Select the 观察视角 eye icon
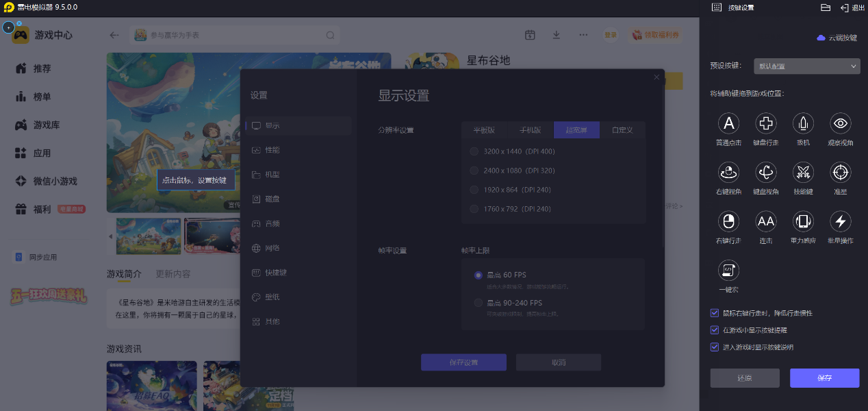Viewport: 868px width, 411px height. (x=841, y=123)
